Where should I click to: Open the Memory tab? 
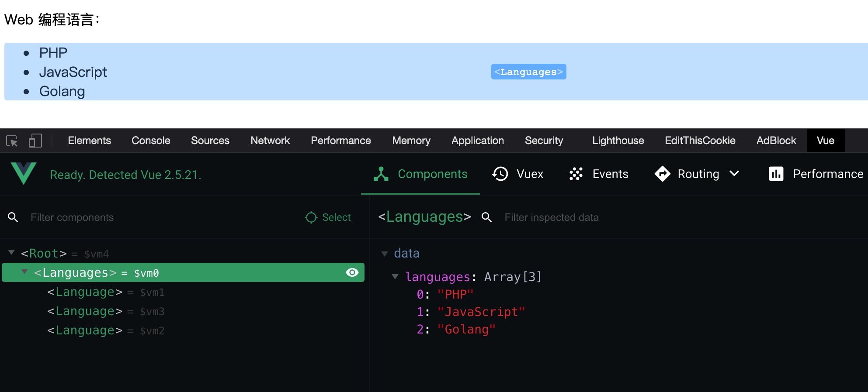(x=411, y=141)
